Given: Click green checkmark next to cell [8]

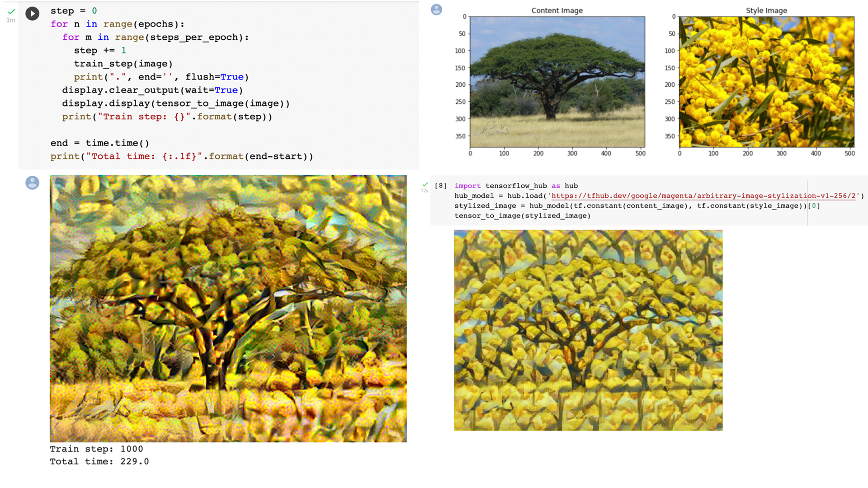Looking at the screenshot, I should pos(425,184).
